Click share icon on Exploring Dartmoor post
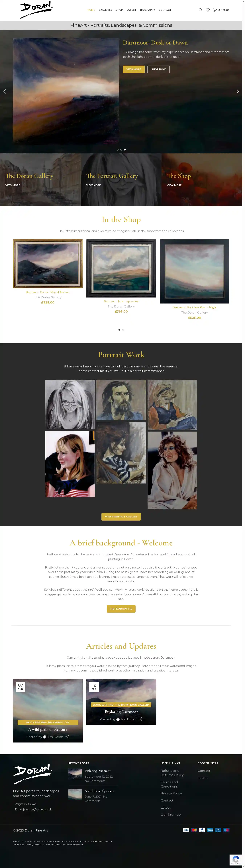The height and width of the screenshot is (868, 245). click(141, 719)
